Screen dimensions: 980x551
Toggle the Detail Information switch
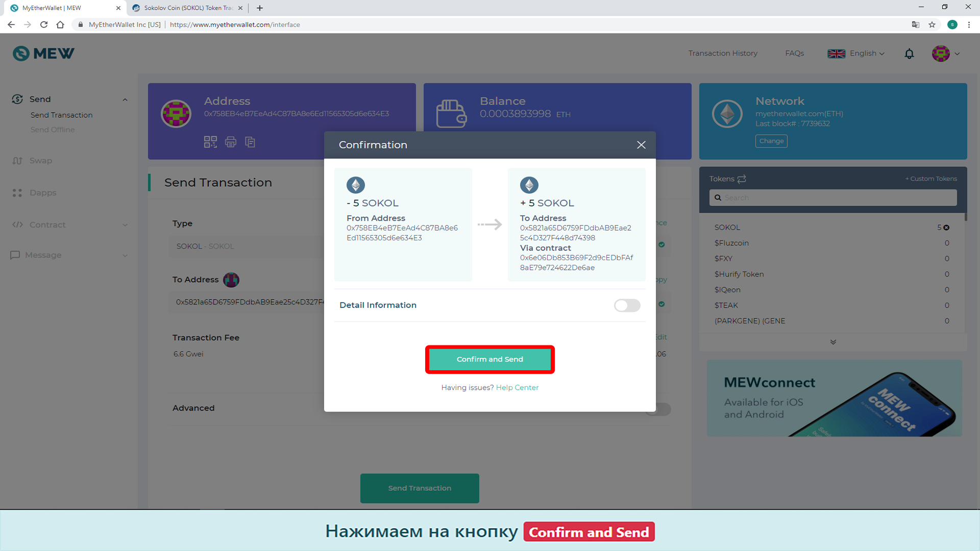[627, 306]
